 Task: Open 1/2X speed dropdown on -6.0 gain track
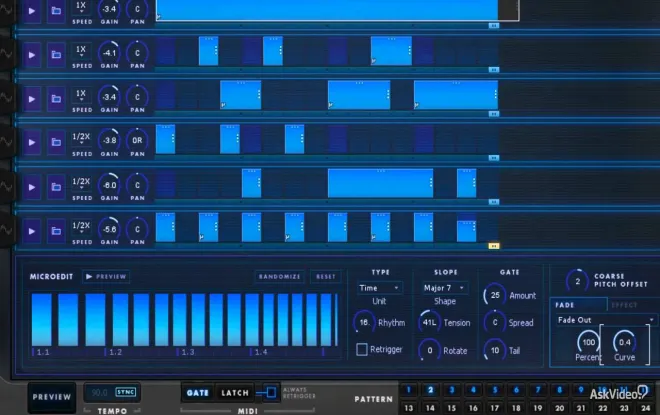tap(81, 183)
